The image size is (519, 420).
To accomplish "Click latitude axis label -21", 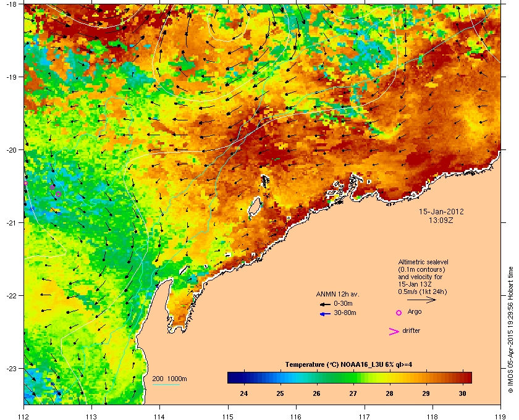I will pyautogui.click(x=12, y=222).
